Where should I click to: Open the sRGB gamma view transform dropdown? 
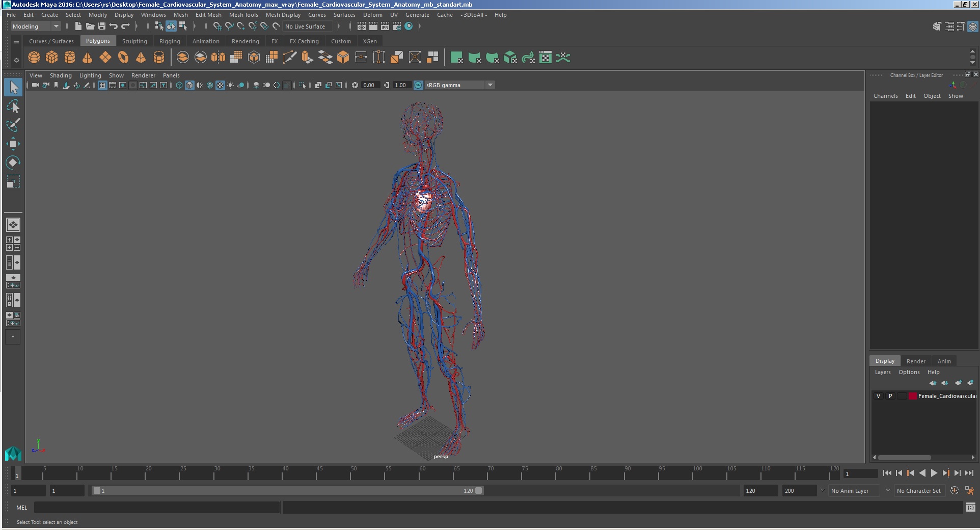(459, 85)
